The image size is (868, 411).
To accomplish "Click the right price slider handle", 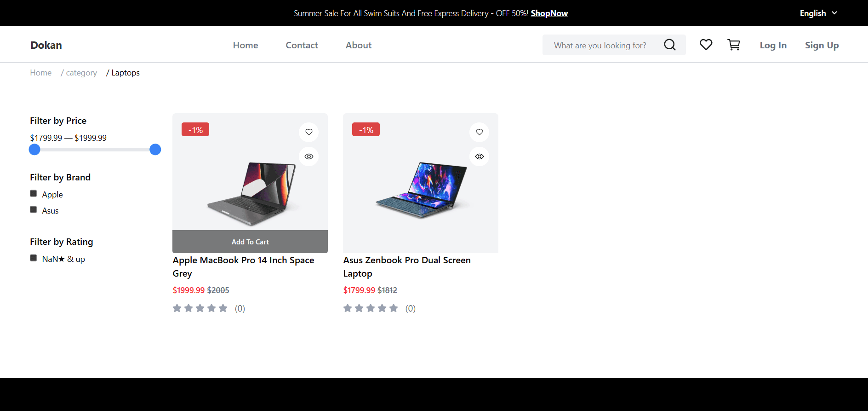I will click(155, 150).
